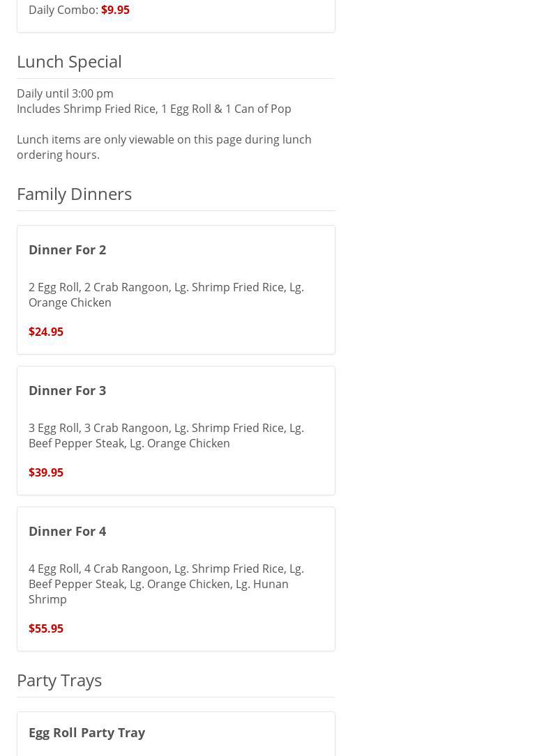Click the 'Daily until 3:00 pm' text

pos(65,93)
